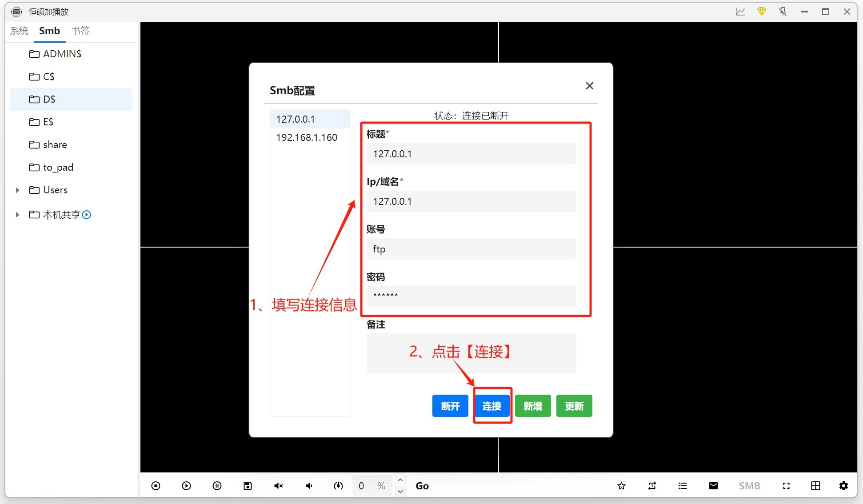Screen dimensions: 863x504
Task: Switch to the 系统 menu tab
Action: [x=19, y=31]
